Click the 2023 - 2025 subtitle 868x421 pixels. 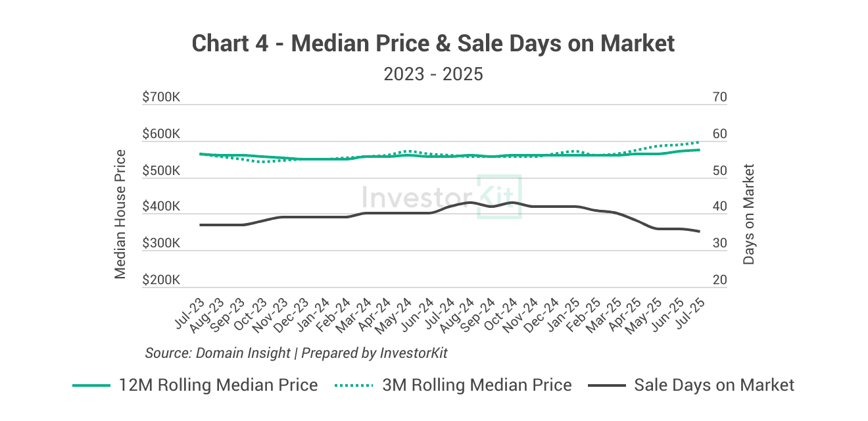433,74
